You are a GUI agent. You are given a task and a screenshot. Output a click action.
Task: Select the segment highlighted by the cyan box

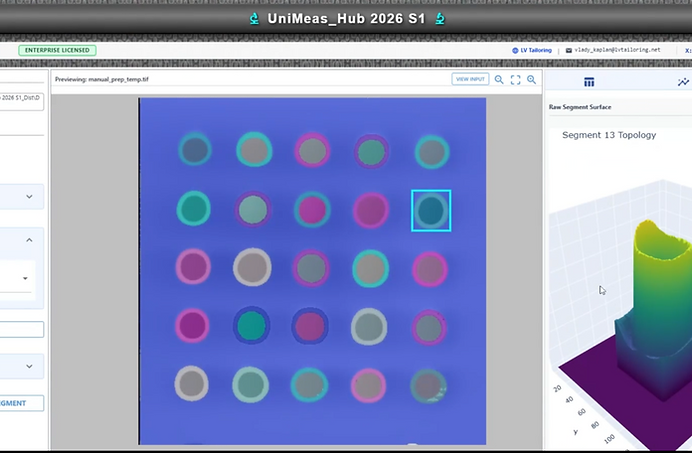(431, 211)
